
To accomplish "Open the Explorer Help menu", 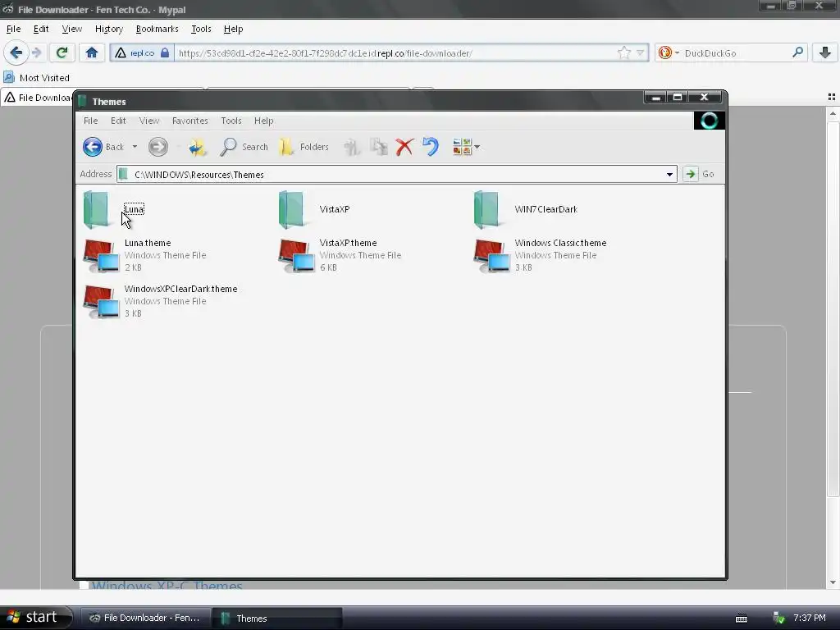I will pyautogui.click(x=263, y=121).
